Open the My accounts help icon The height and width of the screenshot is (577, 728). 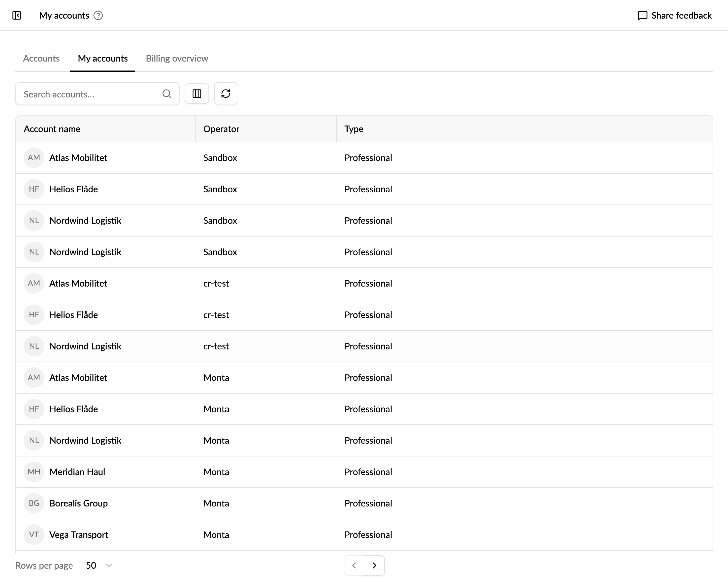(x=98, y=15)
